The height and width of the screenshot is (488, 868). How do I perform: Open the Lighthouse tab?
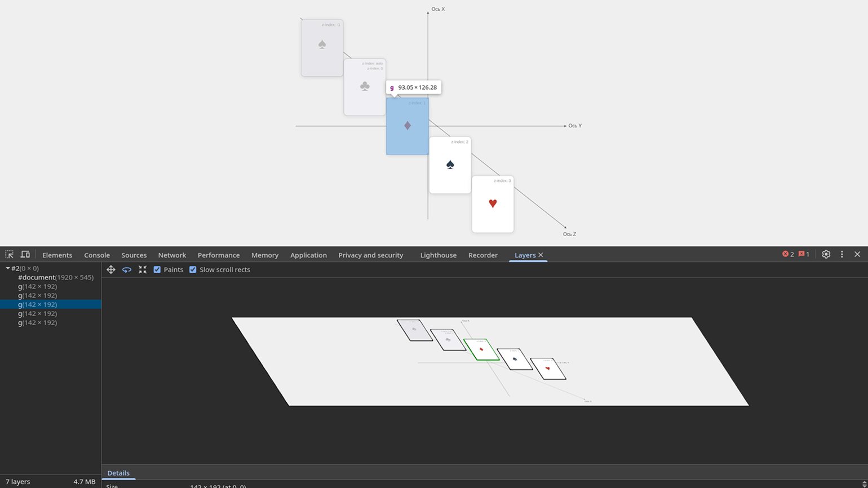[x=438, y=255]
